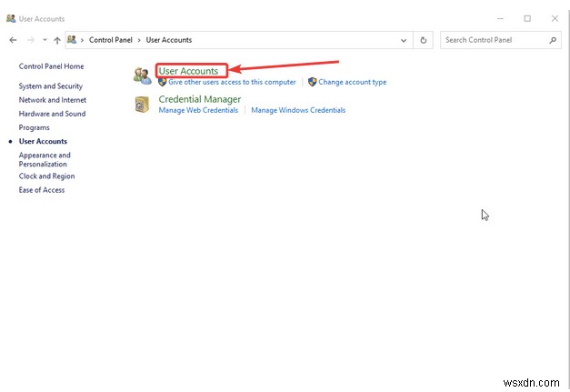Click the shield icon beside Give other users

[x=162, y=82]
